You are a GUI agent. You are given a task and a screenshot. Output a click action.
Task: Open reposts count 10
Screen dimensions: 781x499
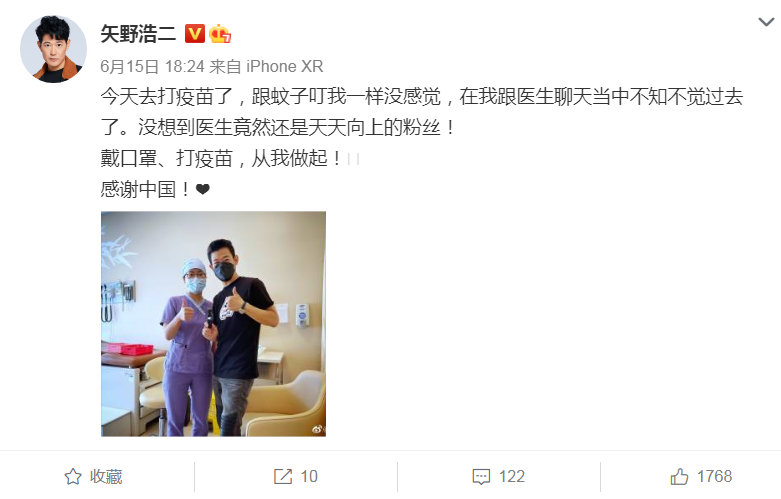(x=309, y=477)
